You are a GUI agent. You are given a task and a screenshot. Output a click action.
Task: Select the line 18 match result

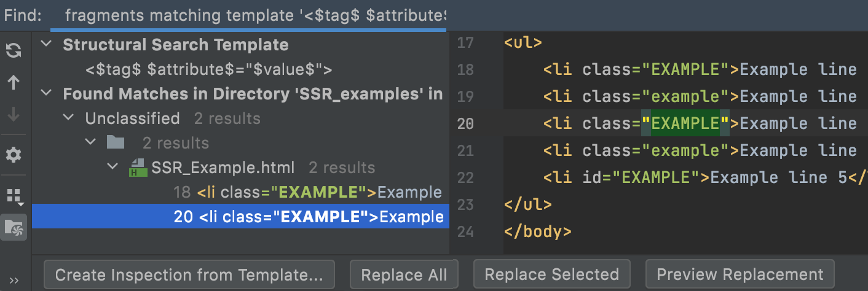[x=307, y=192]
